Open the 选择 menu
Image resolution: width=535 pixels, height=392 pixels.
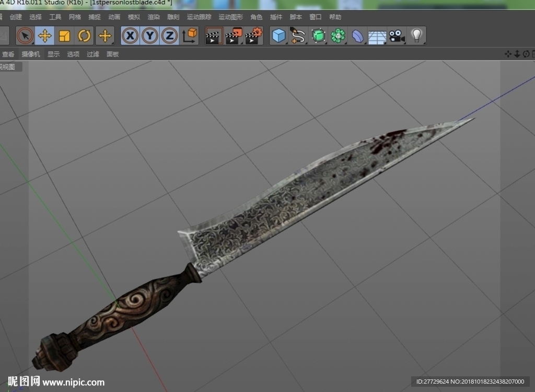pyautogui.click(x=36, y=17)
